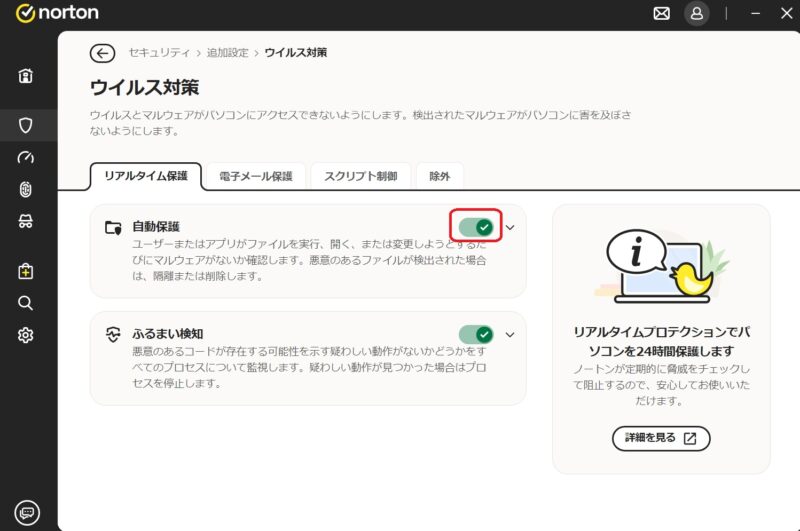
Task: Open the chat bubble icon at bottom-left
Action: [x=27, y=511]
